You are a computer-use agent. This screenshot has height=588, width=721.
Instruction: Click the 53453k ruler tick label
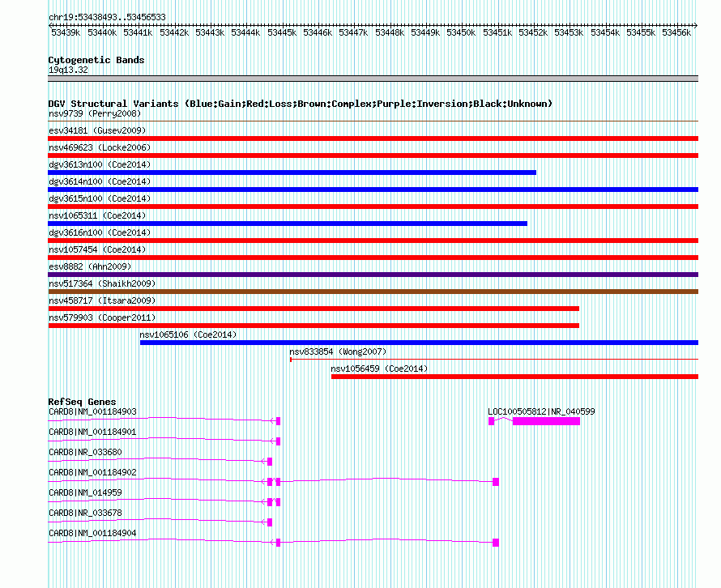(569, 32)
